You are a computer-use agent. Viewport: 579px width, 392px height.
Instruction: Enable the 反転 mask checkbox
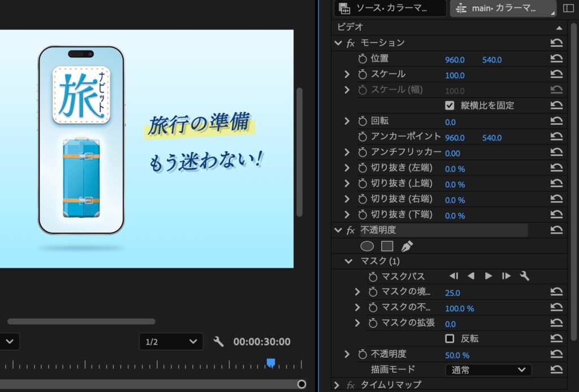tap(450, 338)
